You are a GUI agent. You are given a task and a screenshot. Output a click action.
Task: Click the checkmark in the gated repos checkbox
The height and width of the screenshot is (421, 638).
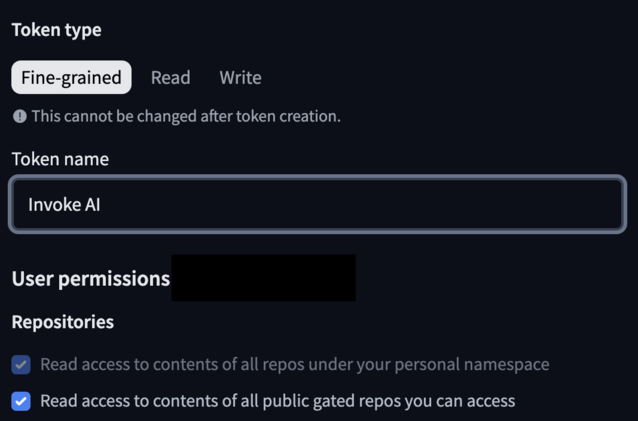point(21,401)
